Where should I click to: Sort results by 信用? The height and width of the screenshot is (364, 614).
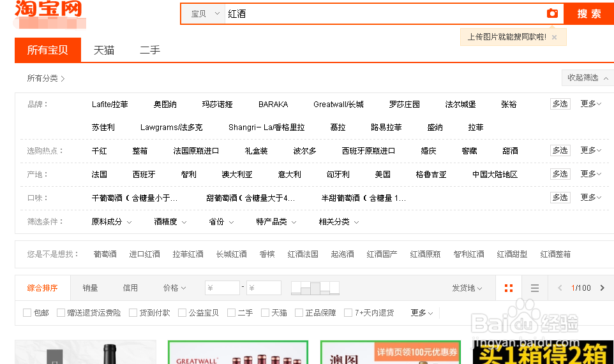tap(130, 288)
